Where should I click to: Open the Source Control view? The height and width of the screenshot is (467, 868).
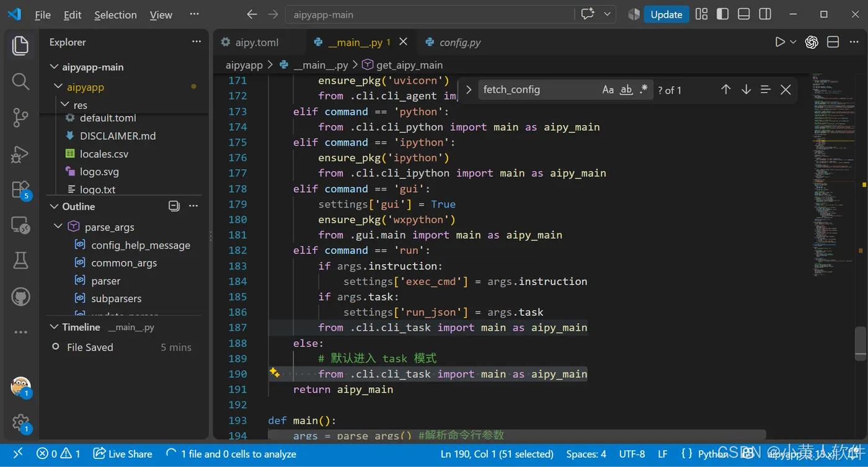pos(20,117)
